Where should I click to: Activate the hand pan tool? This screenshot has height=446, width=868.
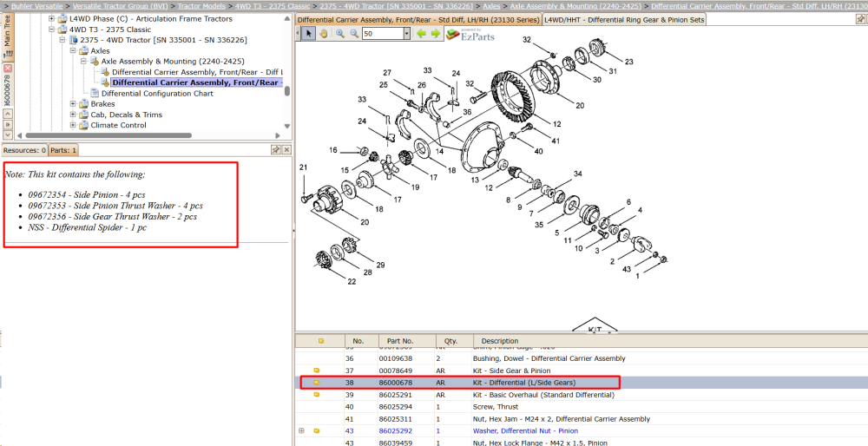pyautogui.click(x=323, y=34)
